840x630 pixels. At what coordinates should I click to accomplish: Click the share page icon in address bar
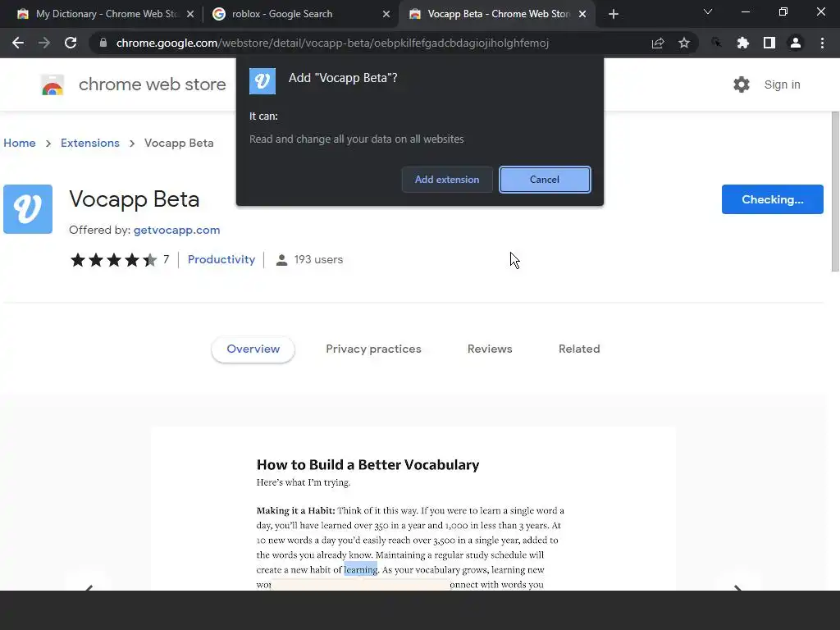(658, 43)
